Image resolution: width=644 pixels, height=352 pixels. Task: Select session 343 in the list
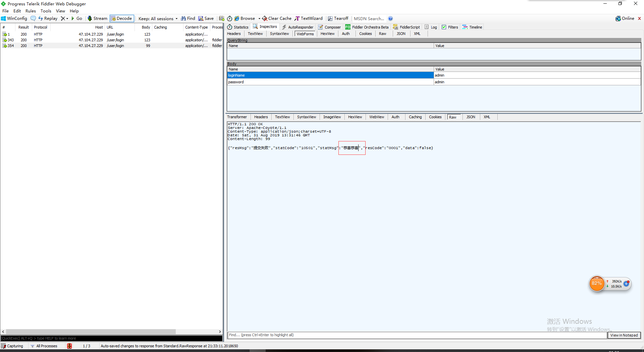point(112,40)
